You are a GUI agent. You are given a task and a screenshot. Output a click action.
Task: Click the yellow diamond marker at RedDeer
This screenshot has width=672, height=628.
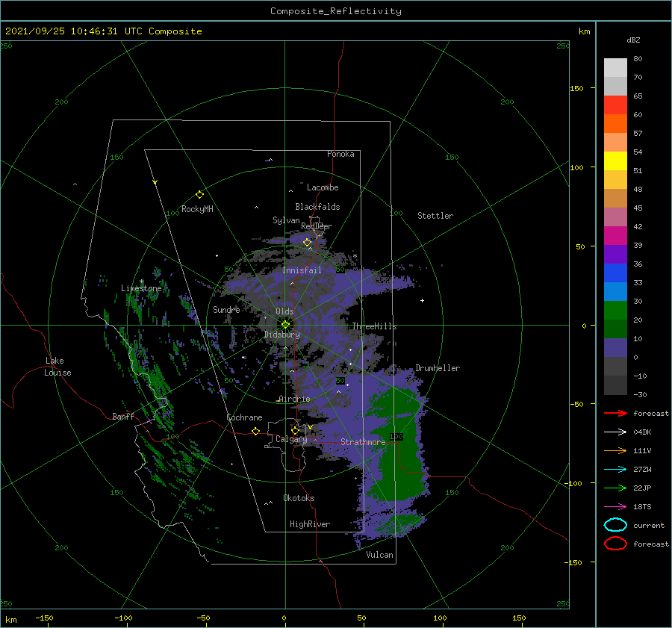[307, 243]
